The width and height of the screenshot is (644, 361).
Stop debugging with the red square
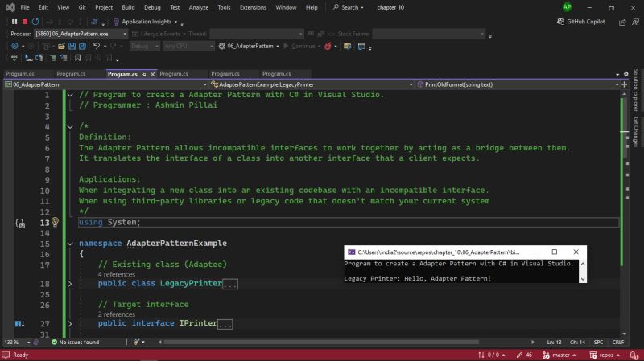(x=25, y=22)
